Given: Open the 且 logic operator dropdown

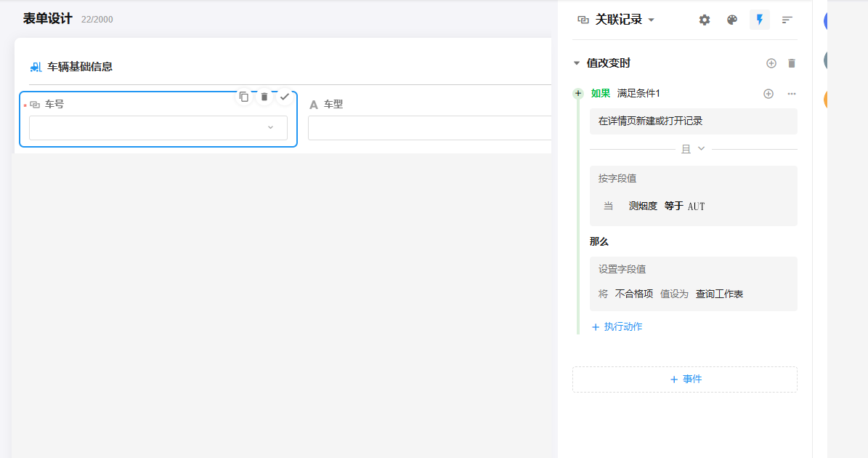Looking at the screenshot, I should coord(693,149).
